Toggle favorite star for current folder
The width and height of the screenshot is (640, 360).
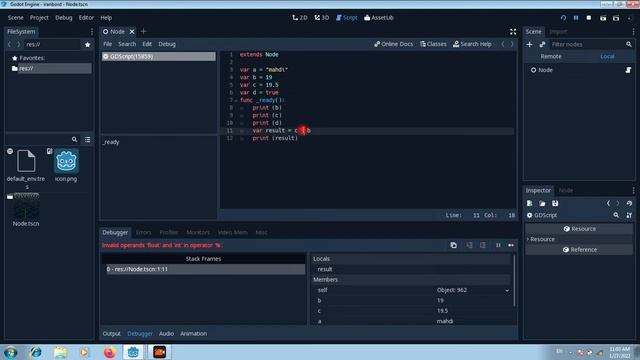pos(87,44)
